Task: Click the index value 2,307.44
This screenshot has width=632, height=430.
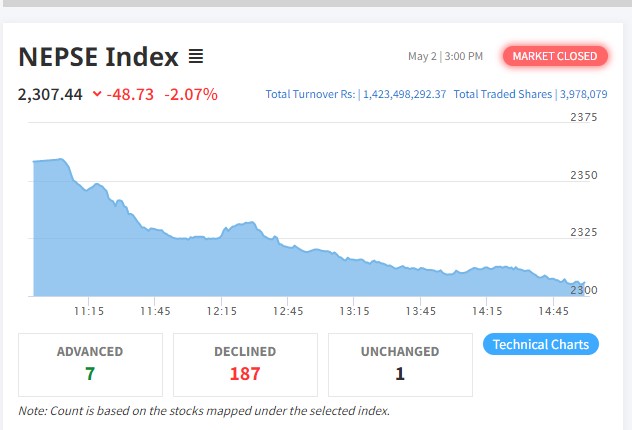Action: 50,95
